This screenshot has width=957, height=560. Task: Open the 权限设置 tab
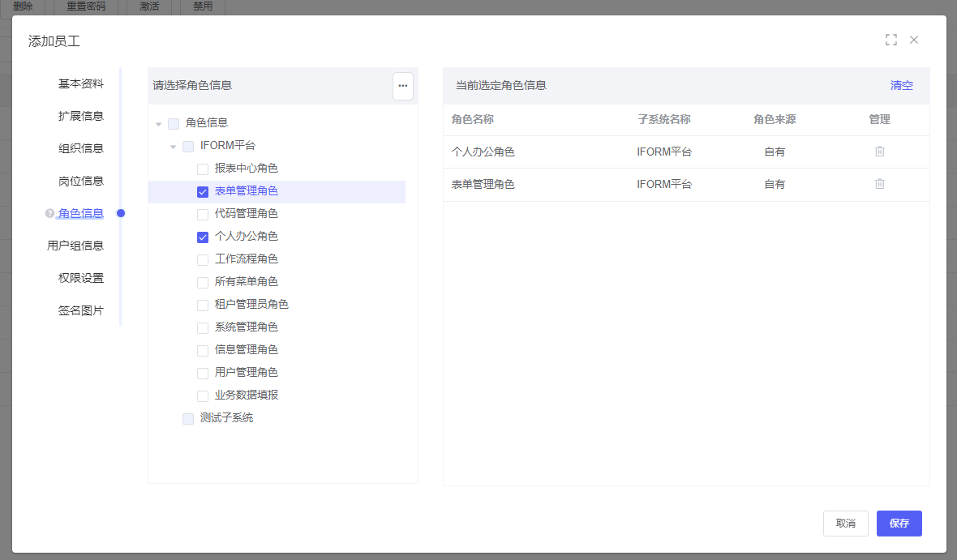pyautogui.click(x=81, y=278)
